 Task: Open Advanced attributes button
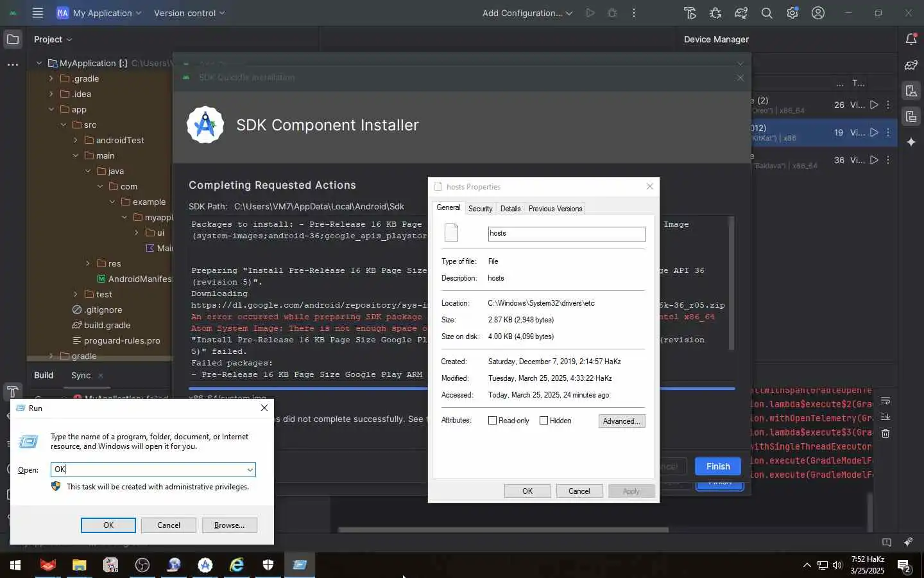622,421
